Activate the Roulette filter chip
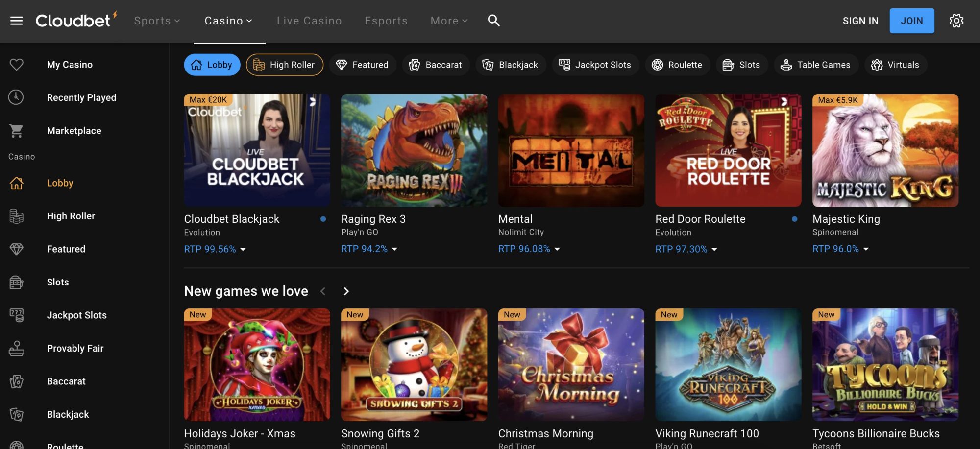 (677, 64)
